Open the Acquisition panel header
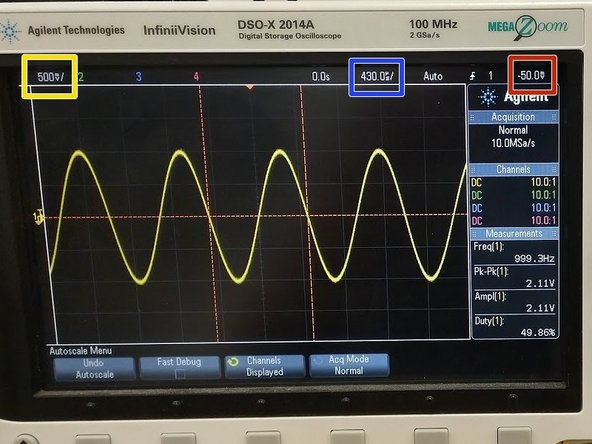The image size is (592, 444). 513,117
